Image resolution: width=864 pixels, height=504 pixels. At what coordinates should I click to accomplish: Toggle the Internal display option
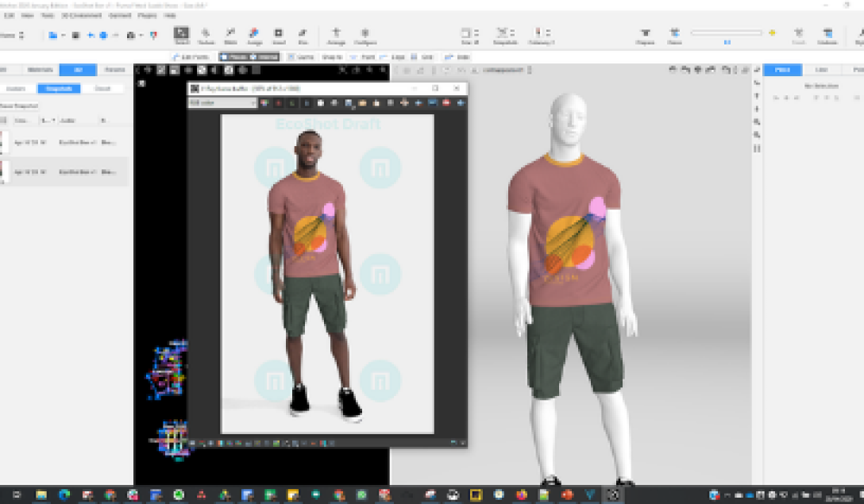click(x=264, y=57)
